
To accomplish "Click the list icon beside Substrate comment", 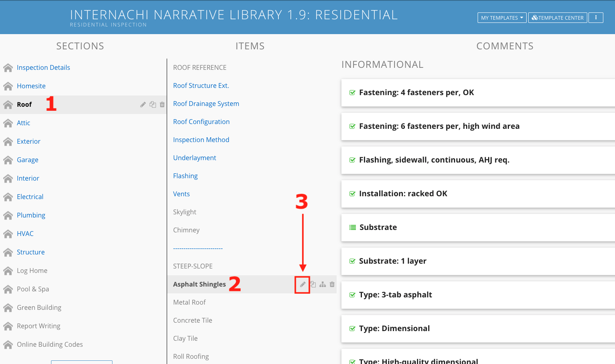I will tap(353, 228).
